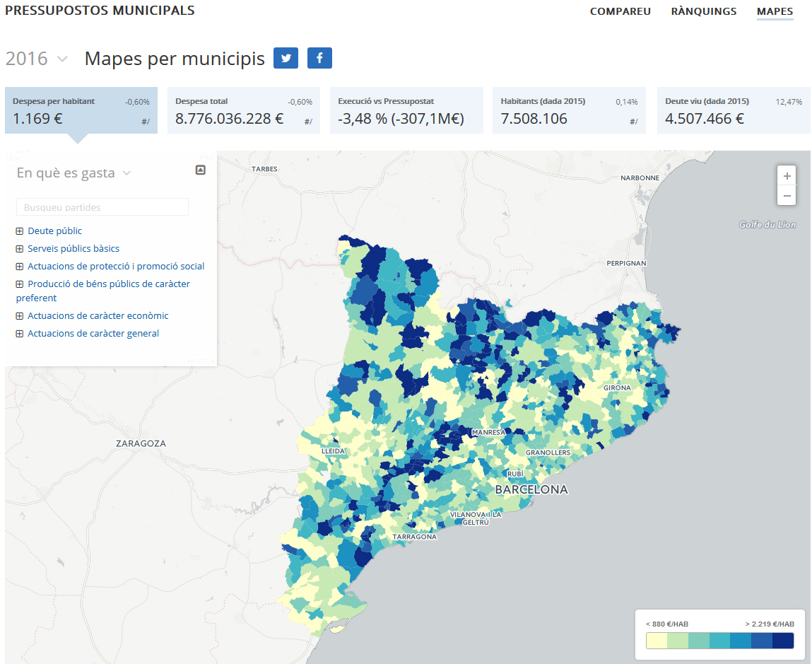Image resolution: width=812 pixels, height=664 pixels.
Task: Open the 2016 year dropdown
Action: (36, 59)
